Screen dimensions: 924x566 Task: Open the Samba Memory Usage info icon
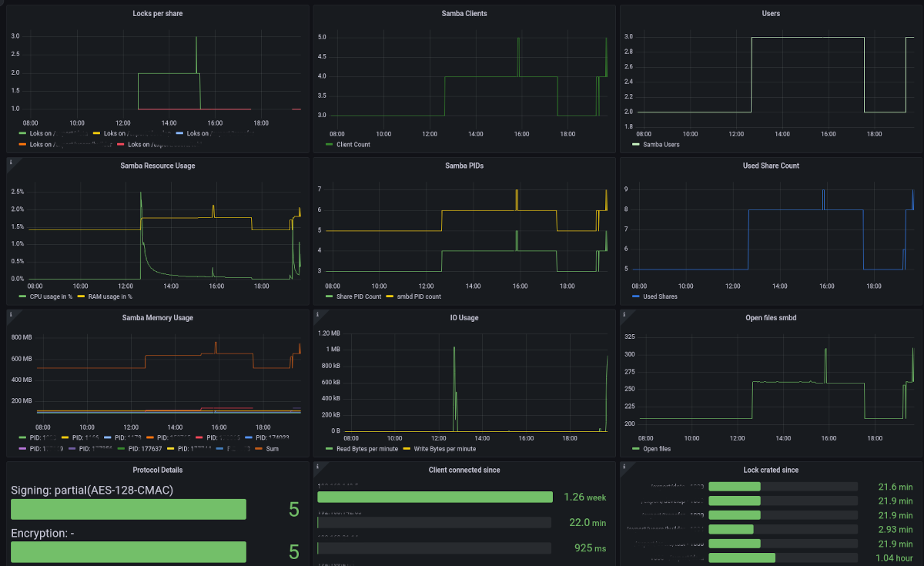[x=11, y=314]
